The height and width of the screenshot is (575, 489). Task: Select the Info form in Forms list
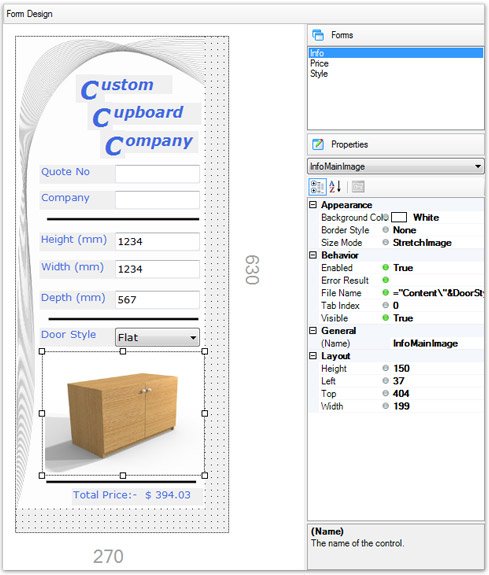click(395, 53)
